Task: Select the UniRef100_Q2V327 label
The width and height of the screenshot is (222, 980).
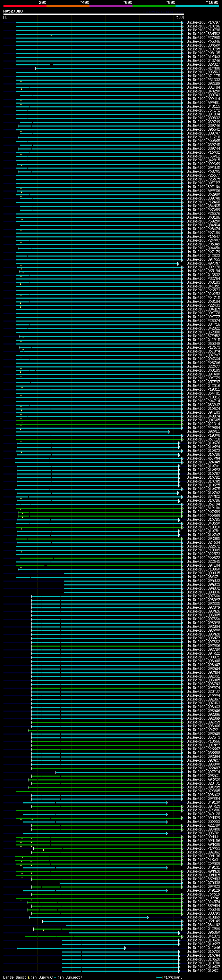Action: pyautogui.click(x=203, y=64)
